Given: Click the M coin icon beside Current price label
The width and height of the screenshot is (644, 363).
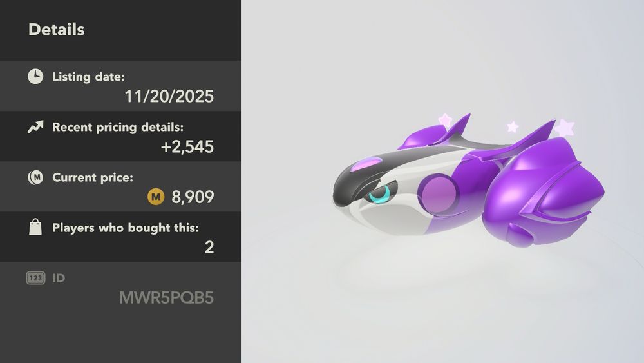Looking at the screenshot, I should 35,177.
